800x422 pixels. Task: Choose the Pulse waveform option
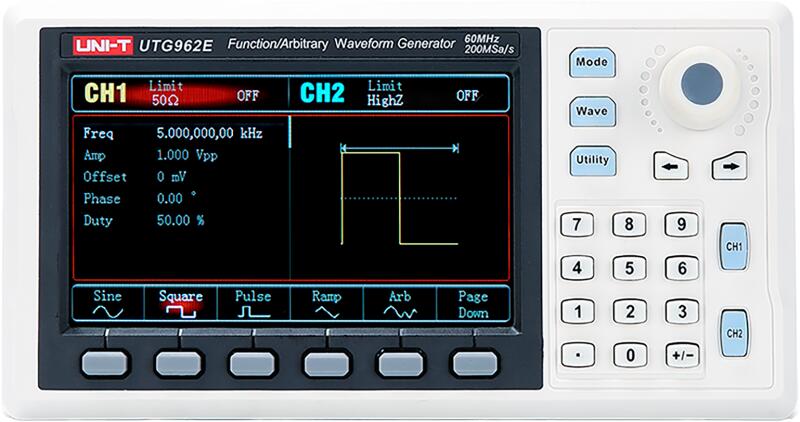[x=253, y=304]
